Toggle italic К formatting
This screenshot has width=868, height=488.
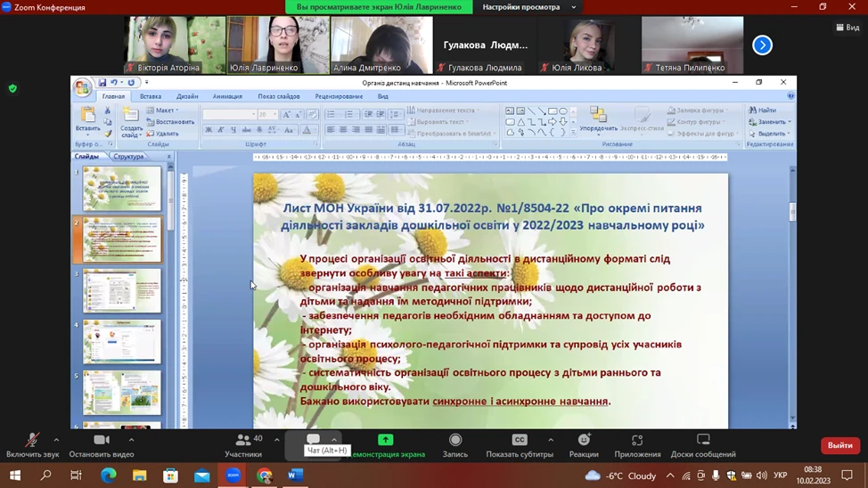pyautogui.click(x=221, y=130)
